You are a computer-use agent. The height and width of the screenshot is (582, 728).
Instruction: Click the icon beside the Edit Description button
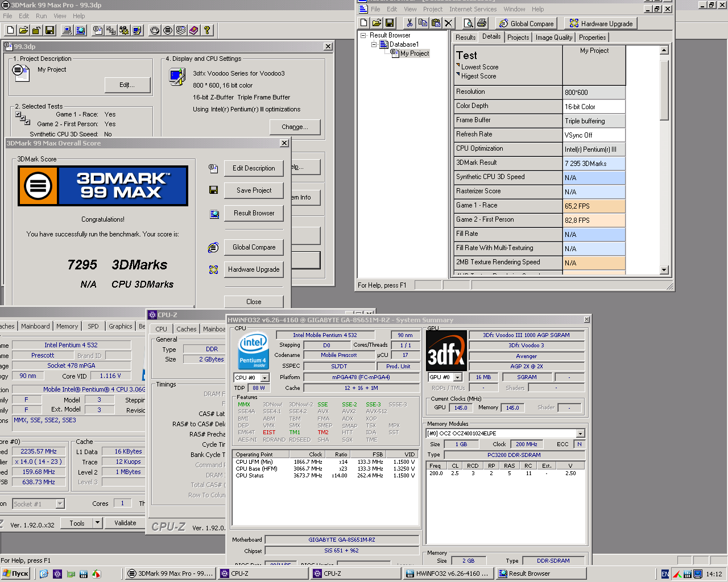click(x=213, y=168)
